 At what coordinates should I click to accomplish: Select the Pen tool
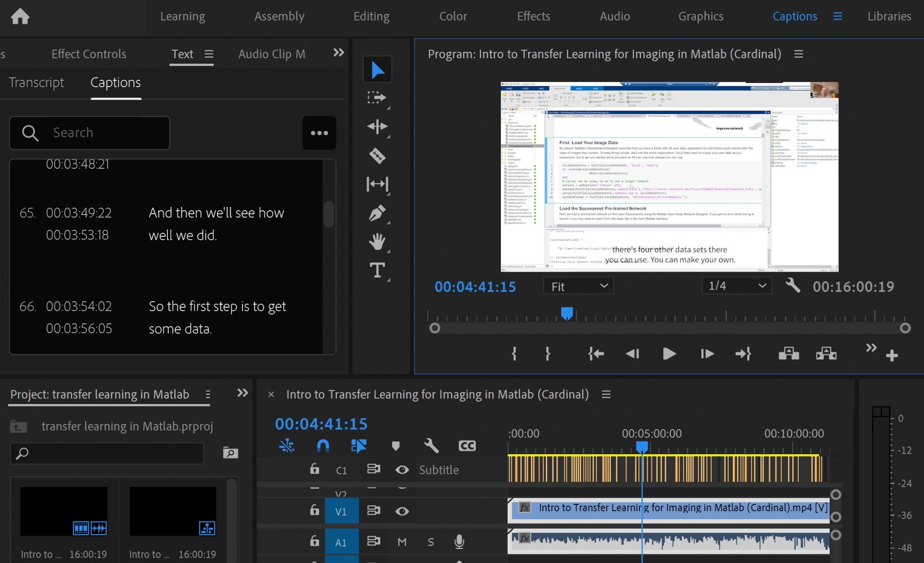click(377, 212)
